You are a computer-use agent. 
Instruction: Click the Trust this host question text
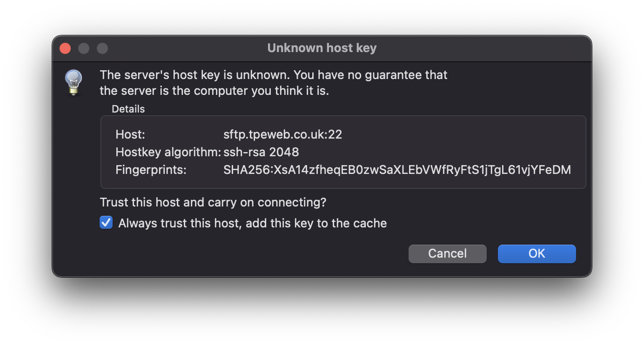213,202
